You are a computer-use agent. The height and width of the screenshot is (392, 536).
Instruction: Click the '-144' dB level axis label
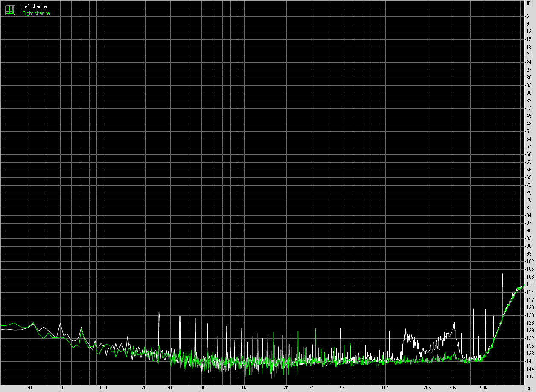[x=530, y=369]
